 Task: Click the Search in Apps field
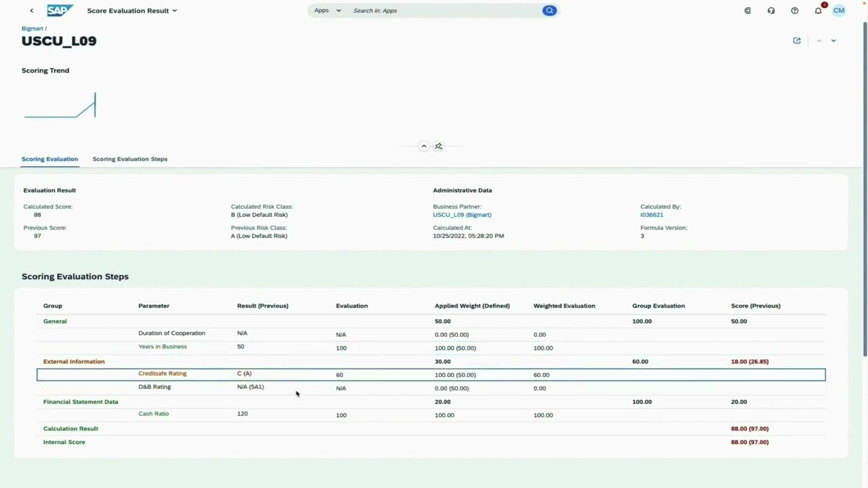point(445,11)
